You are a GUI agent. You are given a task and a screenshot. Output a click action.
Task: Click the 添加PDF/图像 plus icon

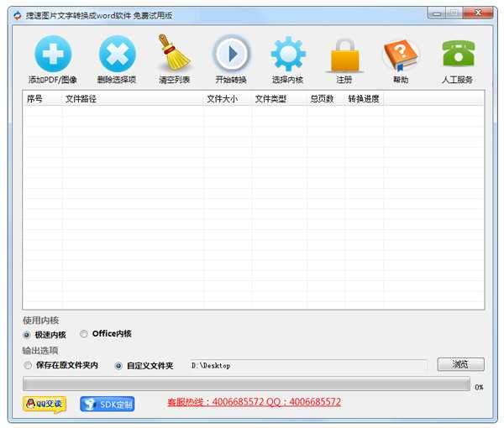click(x=53, y=54)
